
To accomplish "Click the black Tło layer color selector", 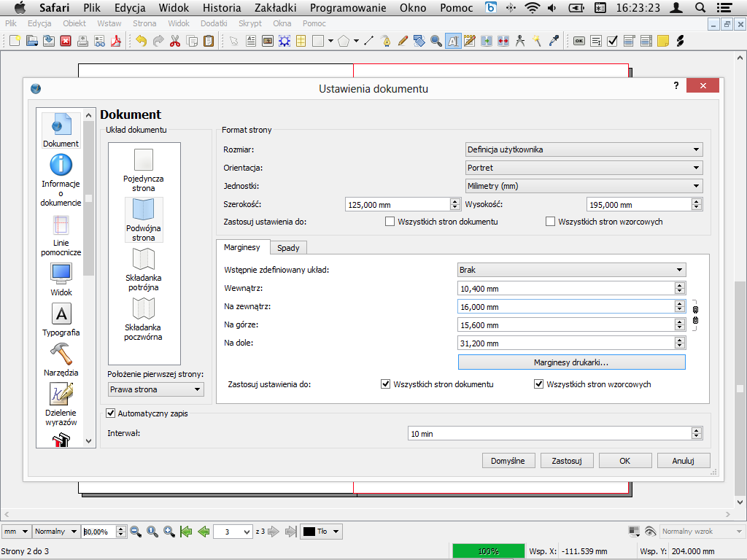I will click(321, 532).
